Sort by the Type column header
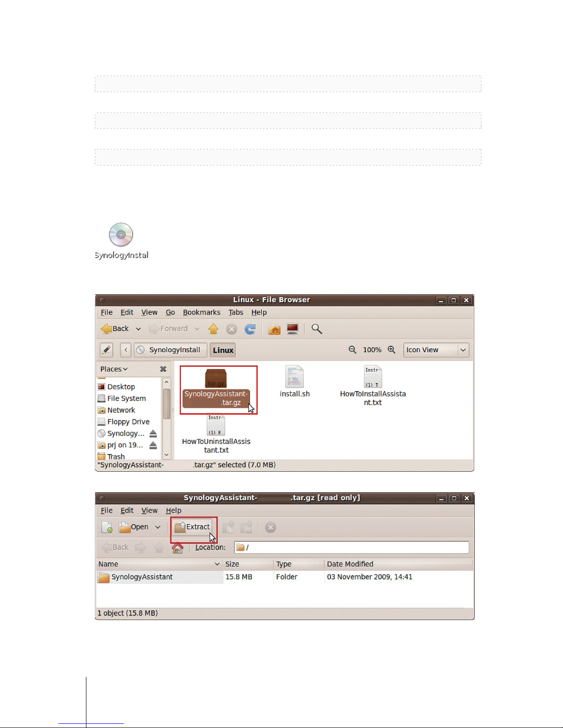 pyautogui.click(x=299, y=564)
